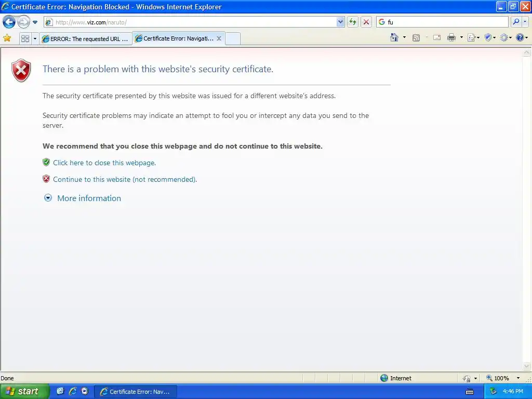Expand the address bar history dropdown
The image size is (532, 399).
340,22
